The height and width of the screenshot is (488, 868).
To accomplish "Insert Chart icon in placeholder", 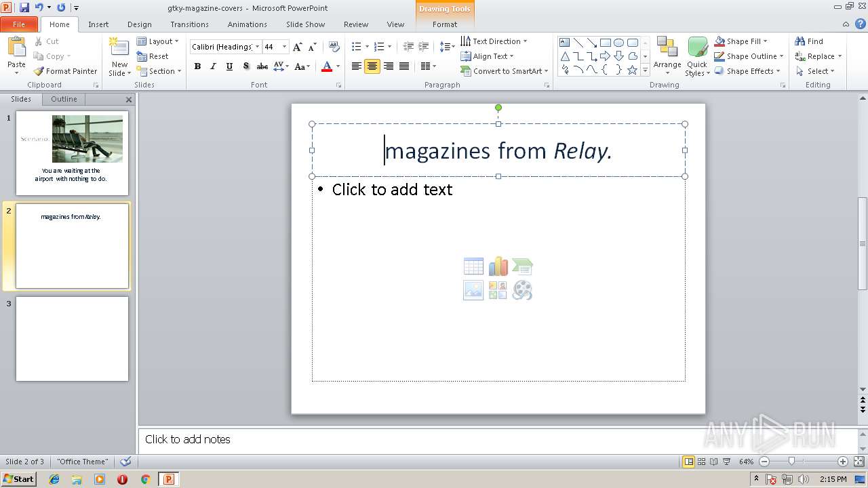I will click(498, 266).
